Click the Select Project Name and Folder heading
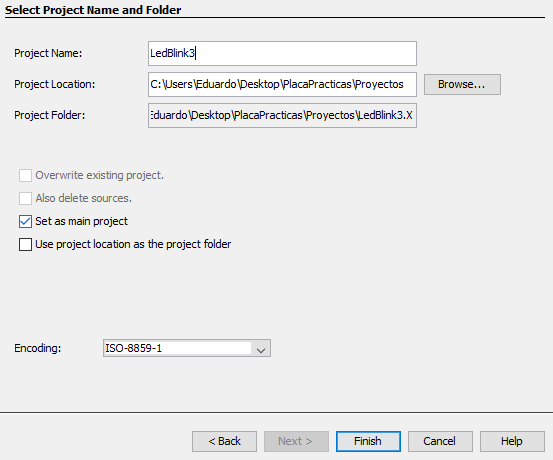Image resolution: width=553 pixels, height=460 pixels. [93, 10]
